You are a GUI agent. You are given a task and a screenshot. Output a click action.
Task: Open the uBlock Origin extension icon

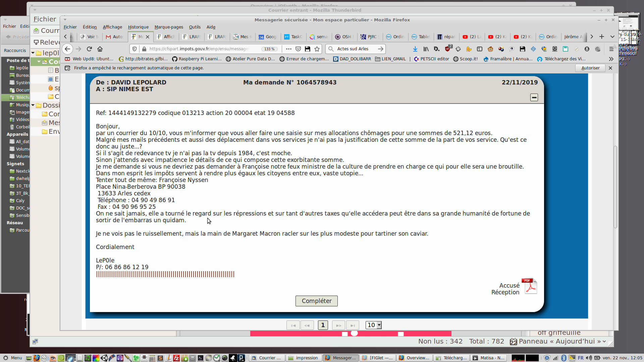click(x=447, y=49)
